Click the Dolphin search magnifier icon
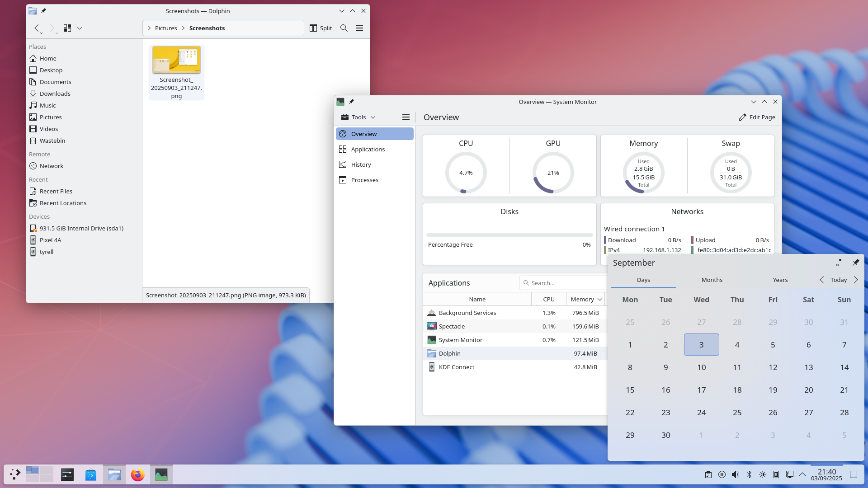This screenshot has width=868, height=488. pyautogui.click(x=344, y=28)
